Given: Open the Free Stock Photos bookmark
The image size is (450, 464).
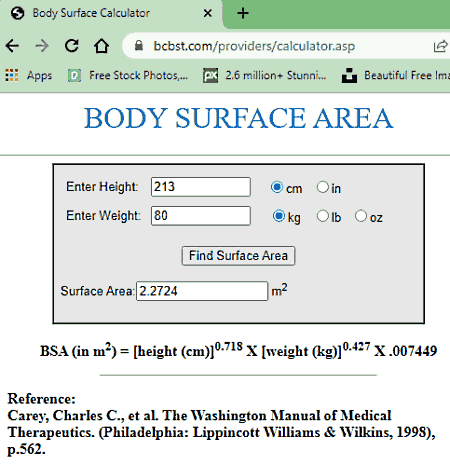Looking at the screenshot, I should pos(128,76).
